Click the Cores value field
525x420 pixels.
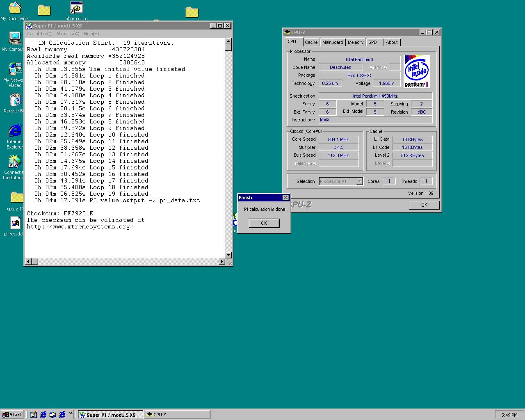[389, 181]
